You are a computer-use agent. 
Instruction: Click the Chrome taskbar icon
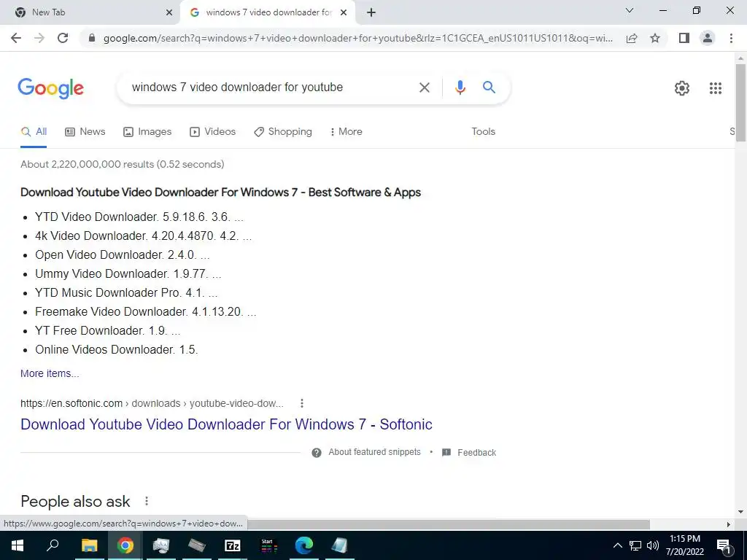(x=125, y=545)
